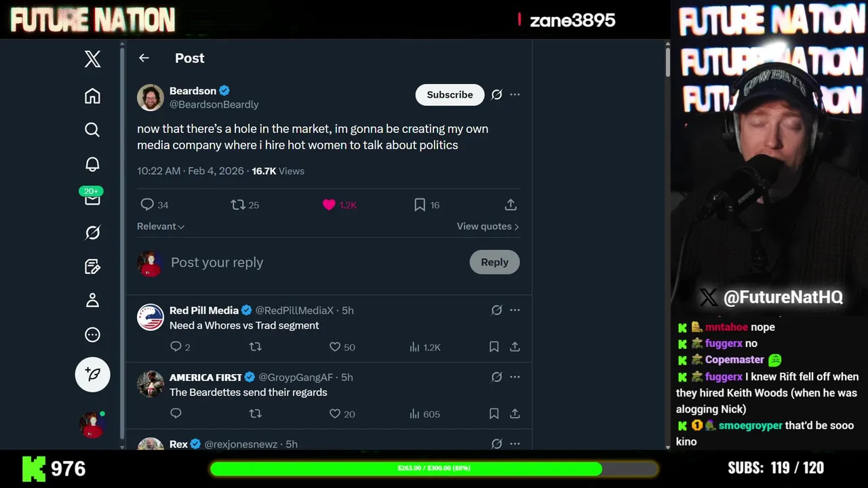Open the More circle menu in sidebar
Screen dimensions: 868x488
(x=92, y=335)
